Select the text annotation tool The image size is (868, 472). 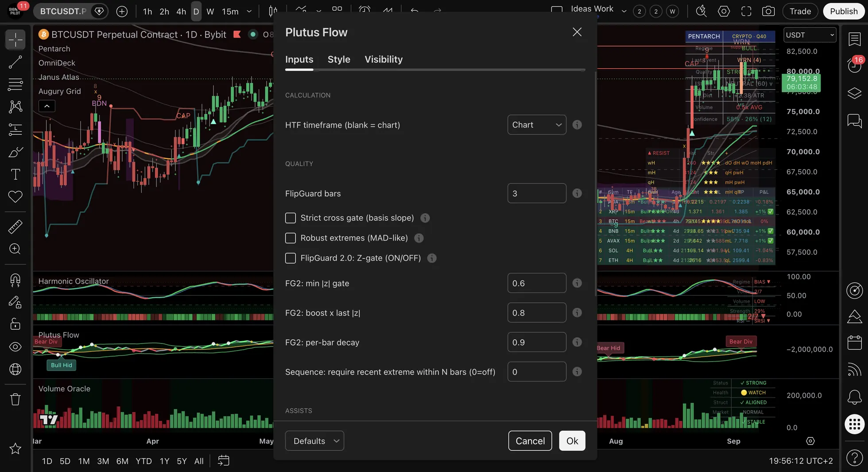[15, 174]
